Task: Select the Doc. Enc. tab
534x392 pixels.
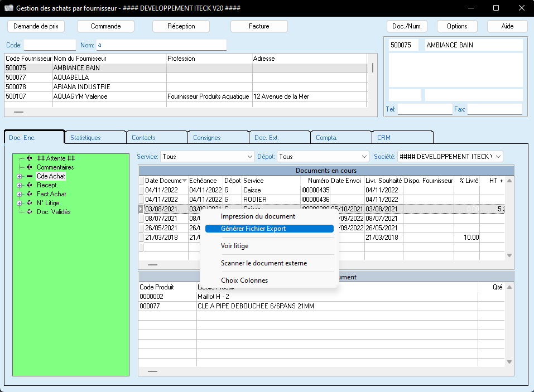Action: [x=34, y=138]
